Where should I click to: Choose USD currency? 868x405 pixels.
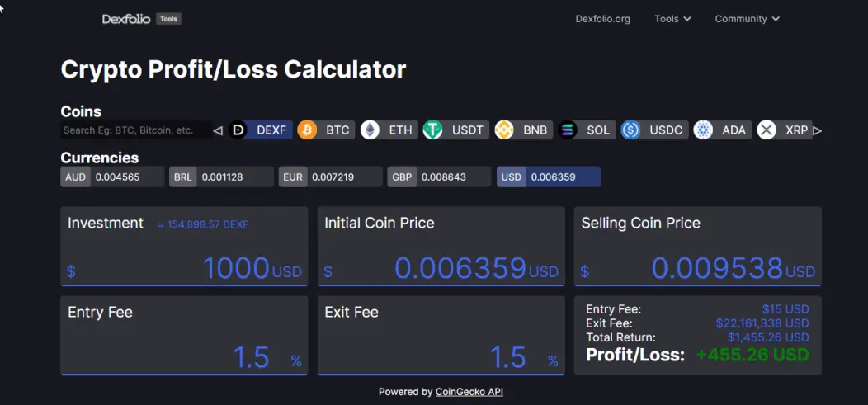click(x=549, y=177)
